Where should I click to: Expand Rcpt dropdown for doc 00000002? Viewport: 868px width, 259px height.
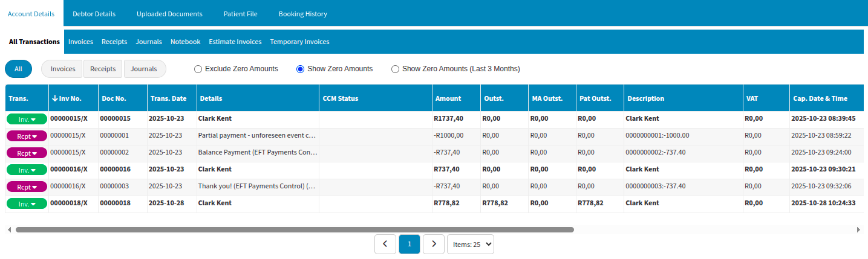[x=27, y=153]
